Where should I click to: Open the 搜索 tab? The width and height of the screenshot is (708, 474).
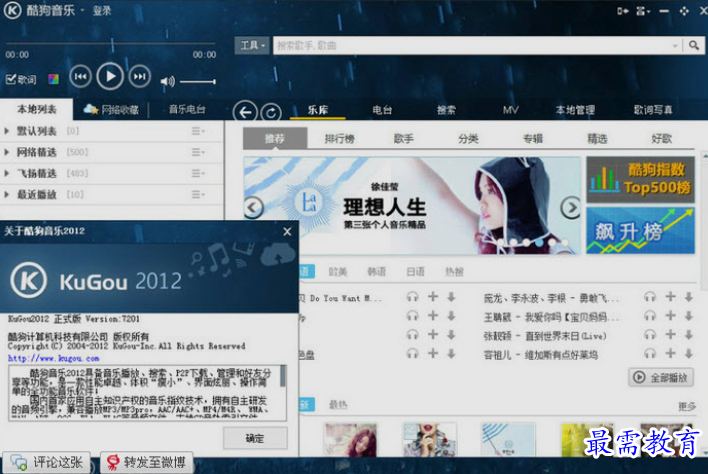(x=446, y=110)
